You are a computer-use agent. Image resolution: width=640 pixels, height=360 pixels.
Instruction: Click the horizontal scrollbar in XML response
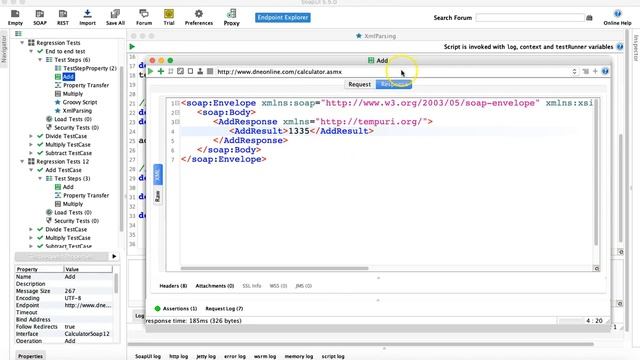[x=274, y=268]
